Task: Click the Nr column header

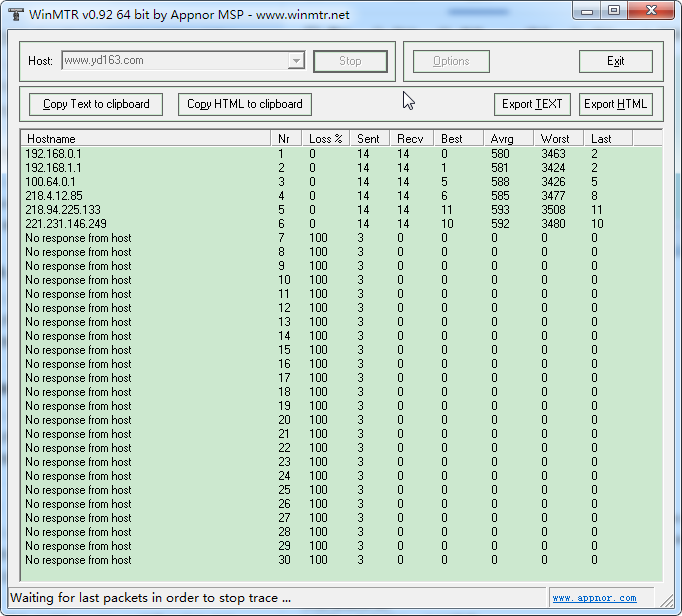Action: click(286, 139)
